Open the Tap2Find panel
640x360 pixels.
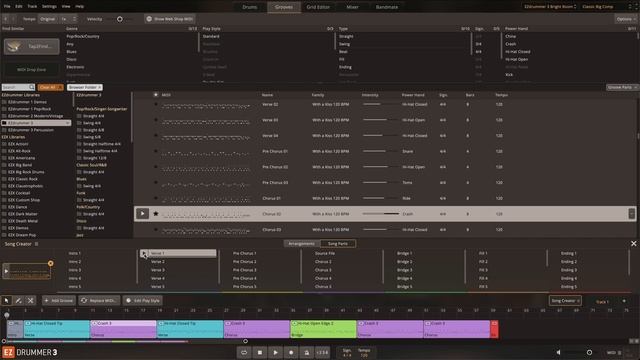31,47
